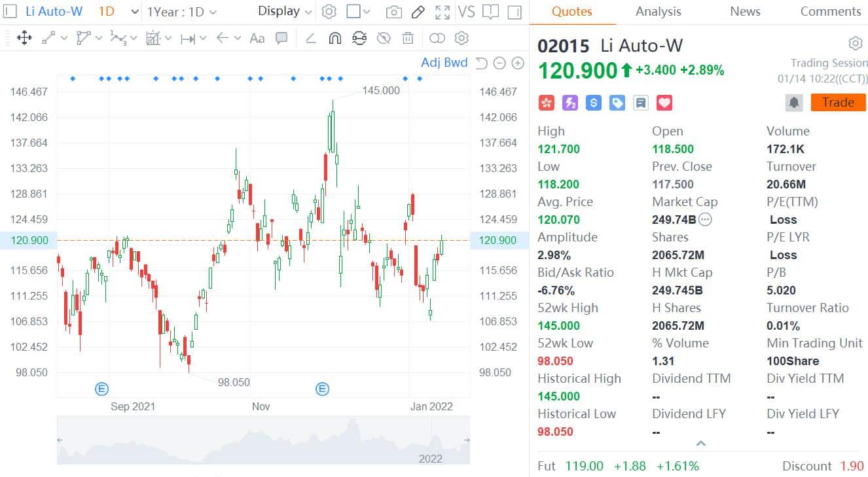Image resolution: width=868 pixels, height=477 pixels.
Task: Open the comment bubble annotation tool
Action: 281,38
